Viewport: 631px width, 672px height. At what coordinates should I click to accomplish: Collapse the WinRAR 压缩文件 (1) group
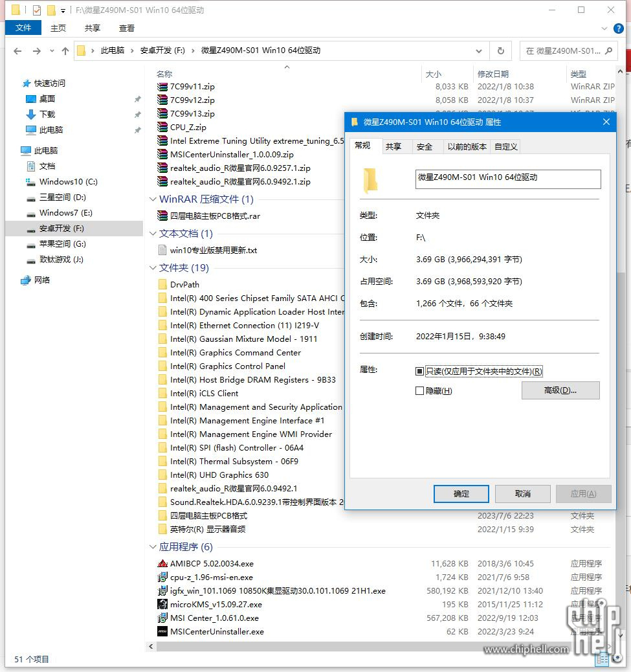pyautogui.click(x=153, y=199)
